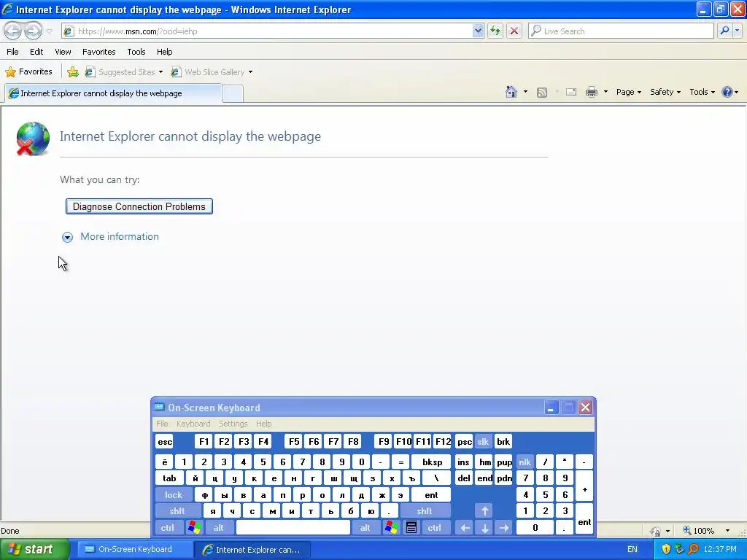Open the Safety dropdown menu

665,92
